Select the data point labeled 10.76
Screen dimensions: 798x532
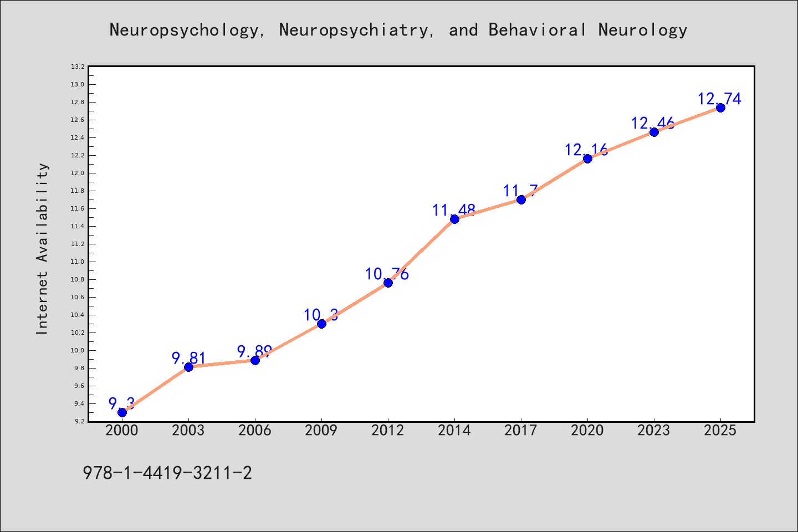(x=388, y=283)
